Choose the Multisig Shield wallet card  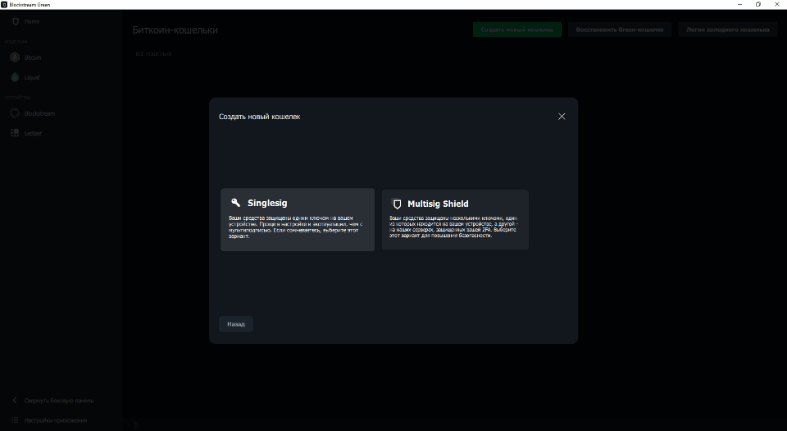tap(455, 219)
